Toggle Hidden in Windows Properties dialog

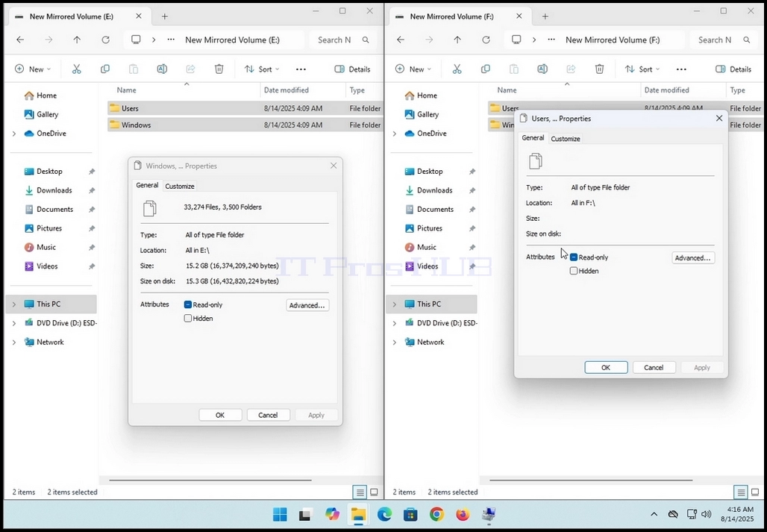[x=188, y=319]
